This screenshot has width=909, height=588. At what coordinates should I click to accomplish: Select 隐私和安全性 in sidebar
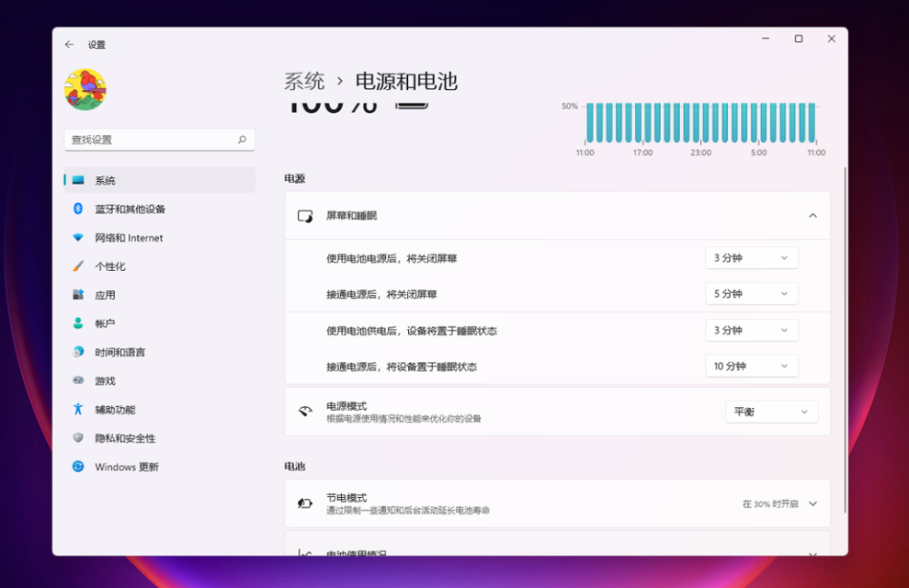pos(160,438)
